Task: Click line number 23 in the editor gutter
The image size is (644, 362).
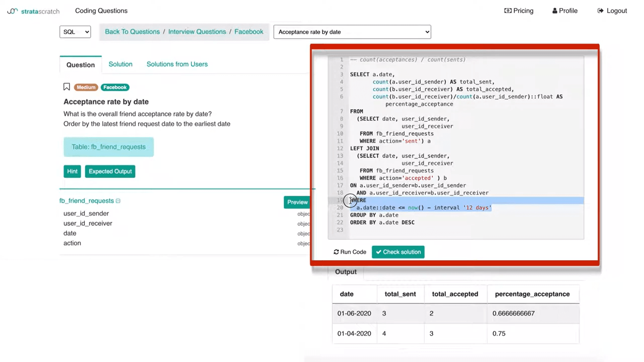Action: coord(340,230)
